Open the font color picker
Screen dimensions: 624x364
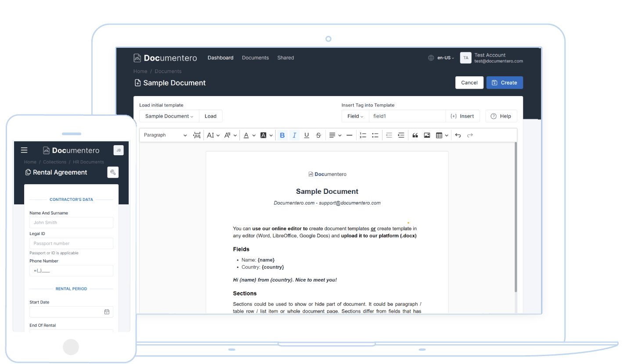(249, 135)
